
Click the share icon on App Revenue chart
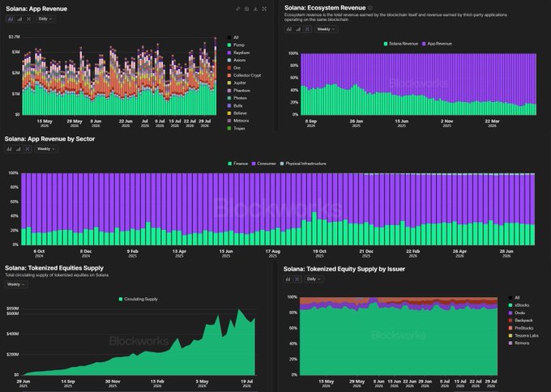238,9
